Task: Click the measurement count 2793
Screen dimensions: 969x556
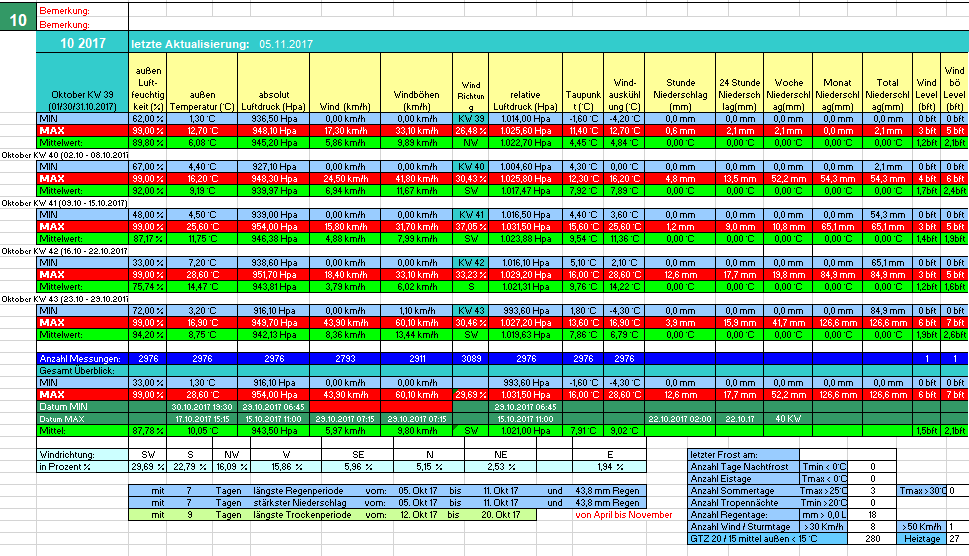Action: pos(345,358)
